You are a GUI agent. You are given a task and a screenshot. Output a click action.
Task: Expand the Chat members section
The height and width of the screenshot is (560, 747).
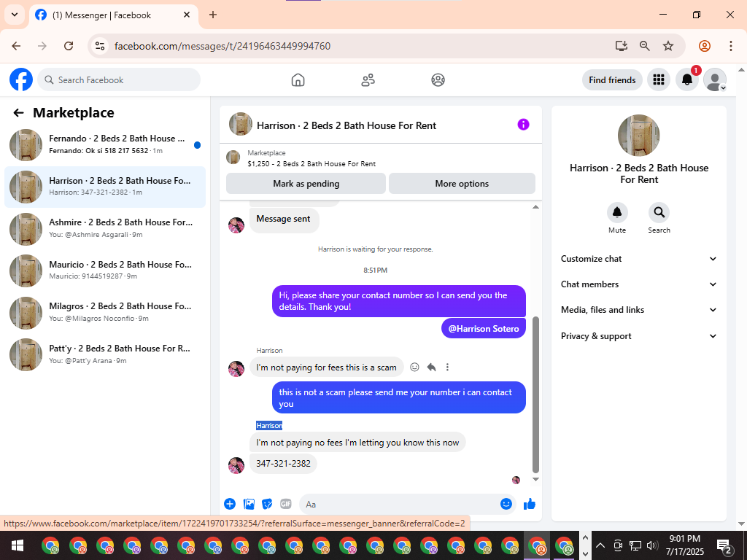639,284
